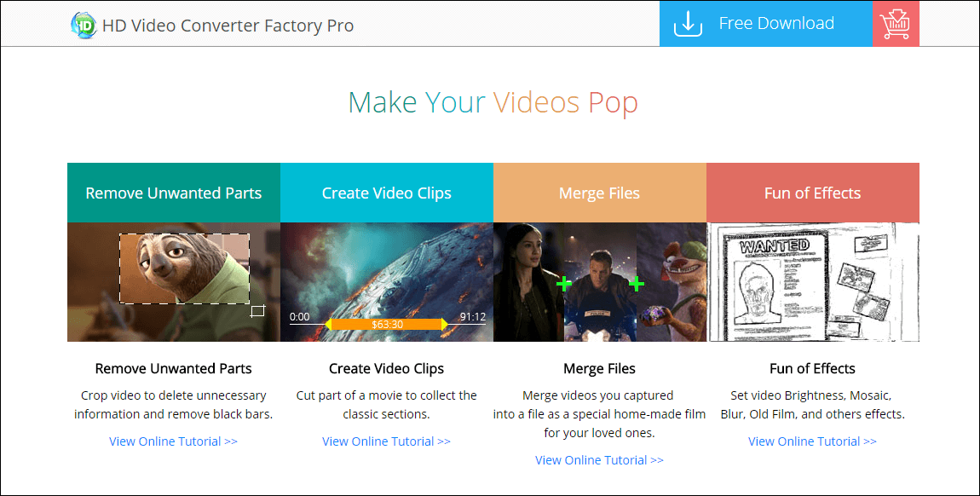Click the 0:00 start time label
This screenshot has width=980, height=496.
click(x=299, y=317)
